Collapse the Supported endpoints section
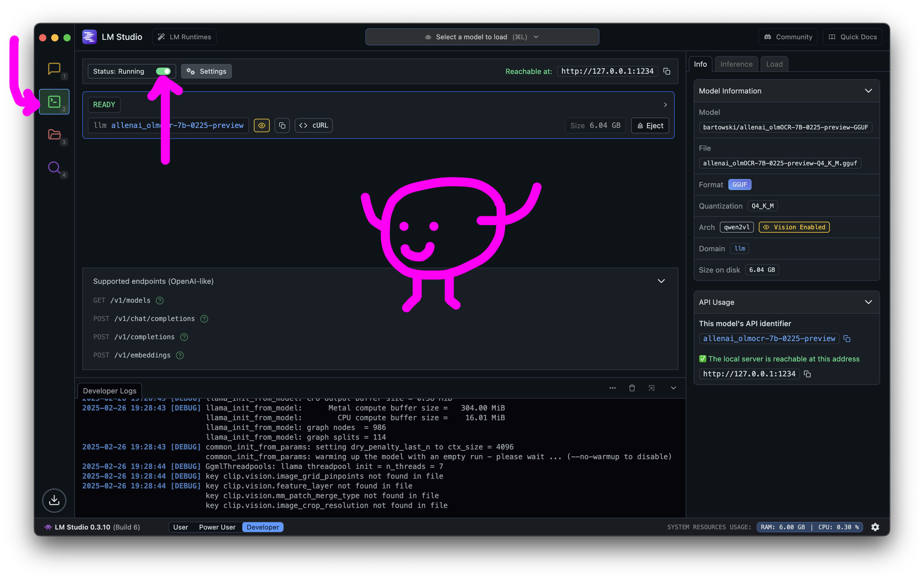Viewport: 924px width, 581px height. (x=661, y=281)
